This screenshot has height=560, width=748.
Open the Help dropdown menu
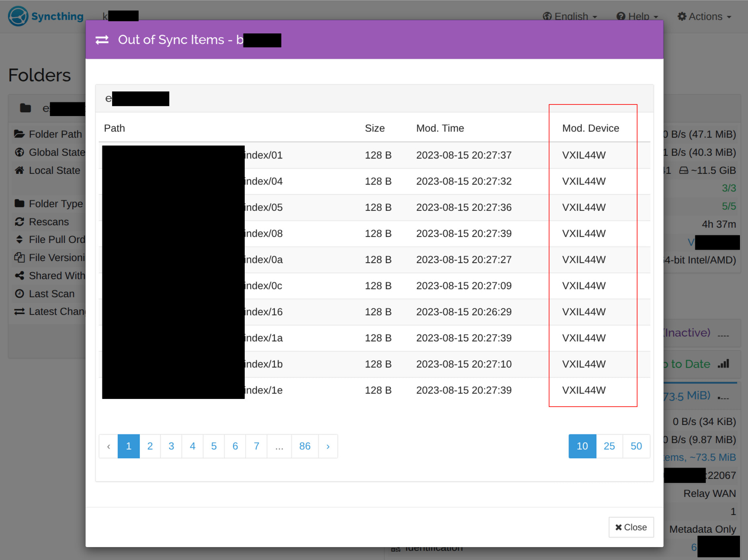[x=637, y=16]
